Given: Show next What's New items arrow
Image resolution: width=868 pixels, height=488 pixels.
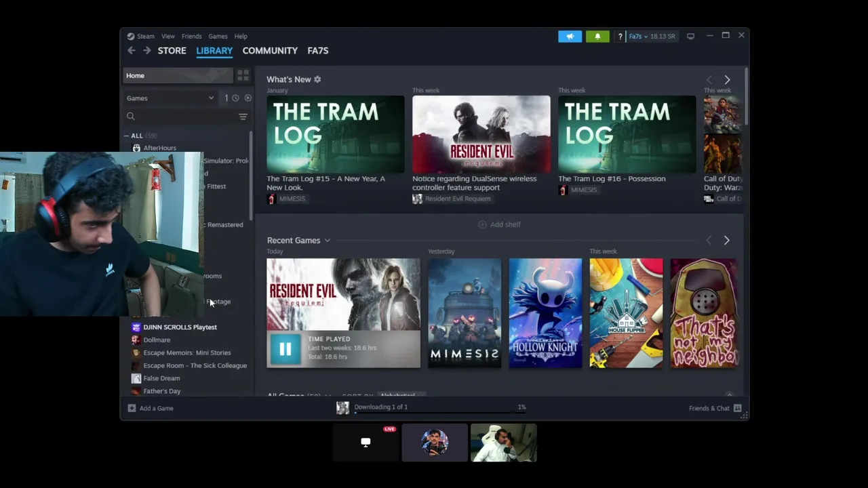Looking at the screenshot, I should tap(727, 80).
